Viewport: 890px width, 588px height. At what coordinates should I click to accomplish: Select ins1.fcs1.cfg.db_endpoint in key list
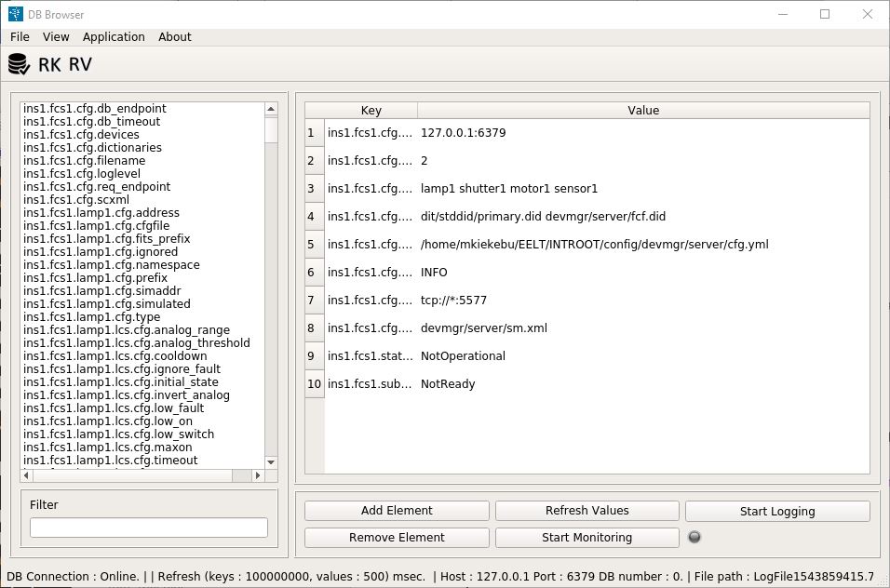[95, 109]
